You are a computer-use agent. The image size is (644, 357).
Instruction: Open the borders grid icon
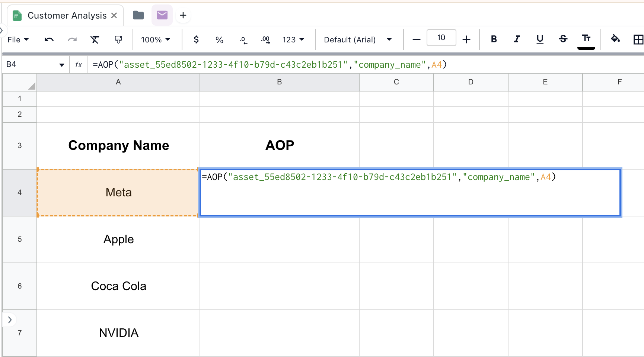click(x=638, y=39)
